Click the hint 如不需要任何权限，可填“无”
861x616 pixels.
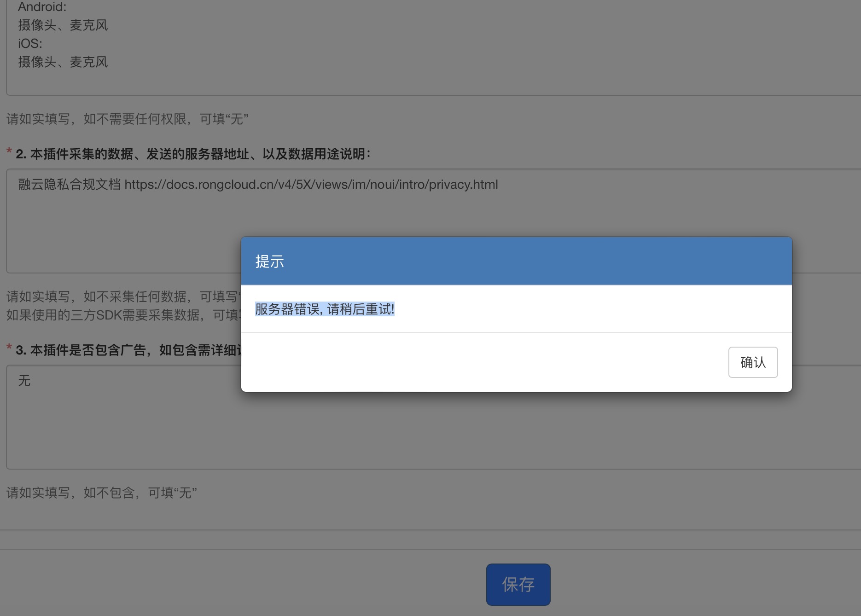click(128, 119)
